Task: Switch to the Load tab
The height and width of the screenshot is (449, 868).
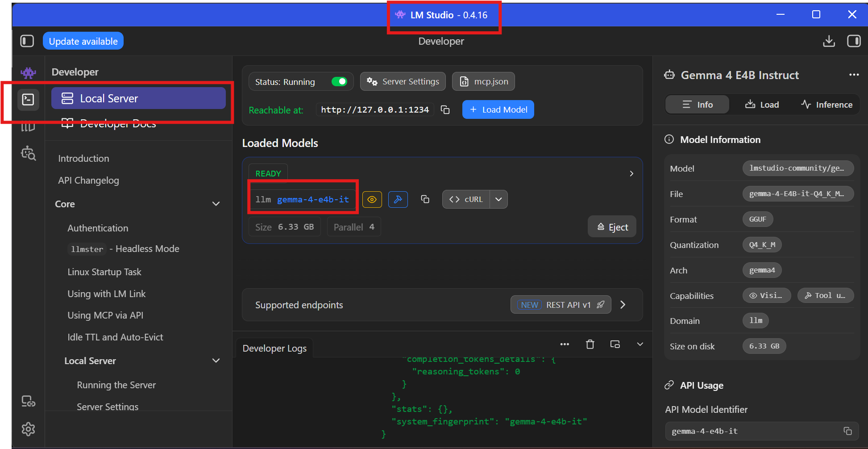Action: (762, 105)
